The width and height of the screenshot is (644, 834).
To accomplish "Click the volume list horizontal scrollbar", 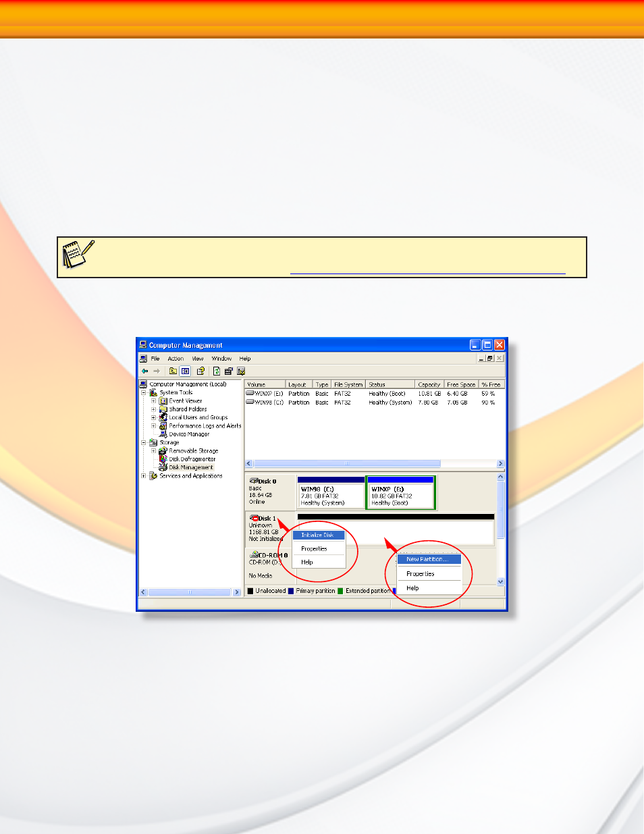I will pos(375,464).
